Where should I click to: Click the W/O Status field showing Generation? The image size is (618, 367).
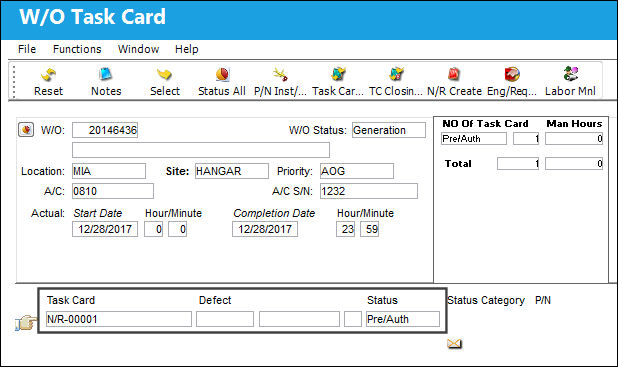coord(389,130)
